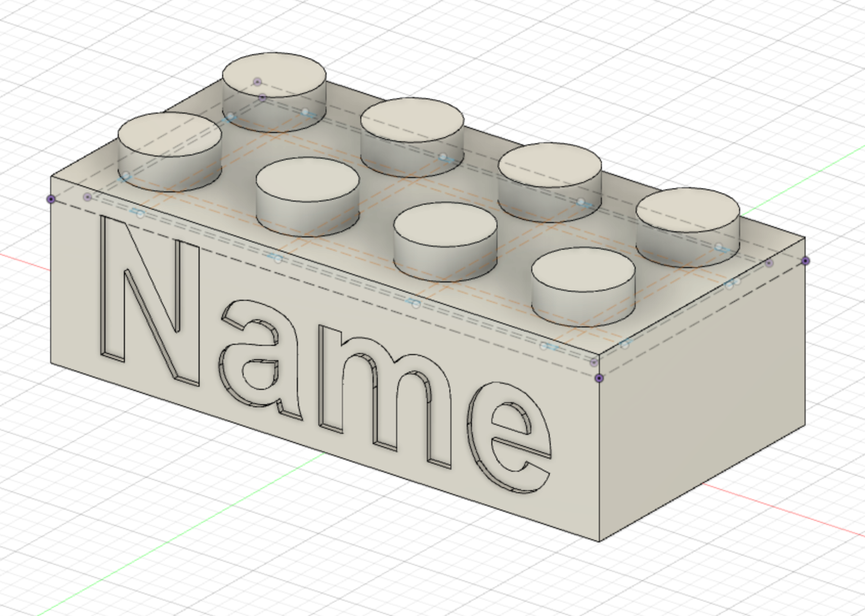The width and height of the screenshot is (865, 616).
Task: Pick the purple sketch point at the brick's nearest top corner
Action: (x=599, y=378)
